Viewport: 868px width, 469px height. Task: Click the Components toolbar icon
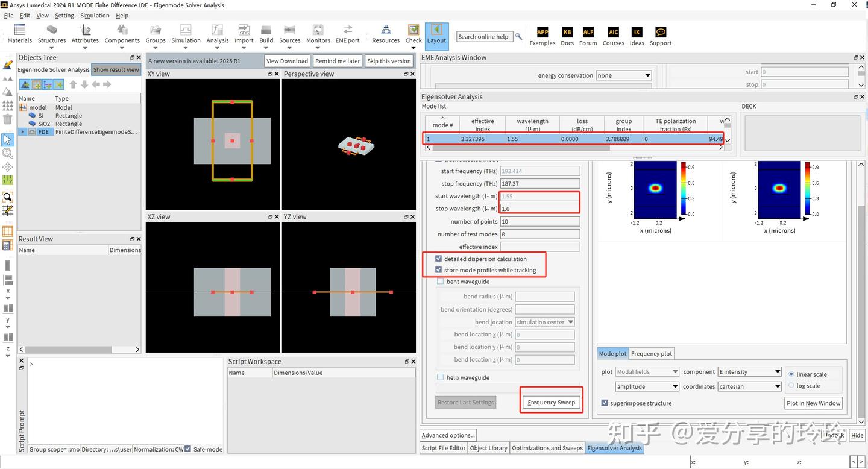[122, 30]
